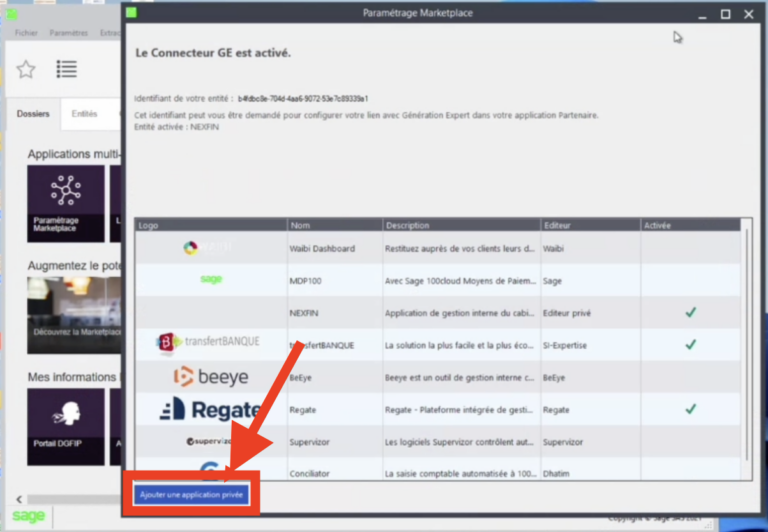768x532 pixels.
Task: Click the Logo column header
Action: [x=211, y=225]
